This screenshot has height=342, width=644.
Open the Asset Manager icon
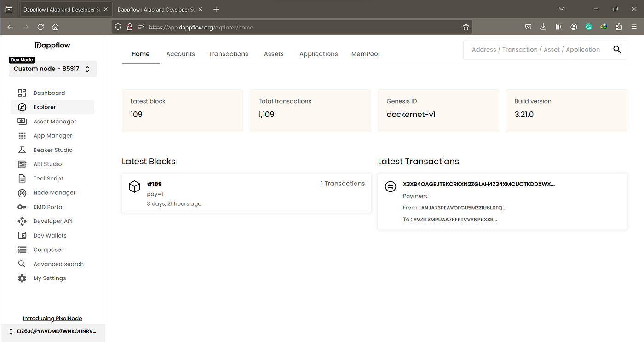pyautogui.click(x=22, y=122)
